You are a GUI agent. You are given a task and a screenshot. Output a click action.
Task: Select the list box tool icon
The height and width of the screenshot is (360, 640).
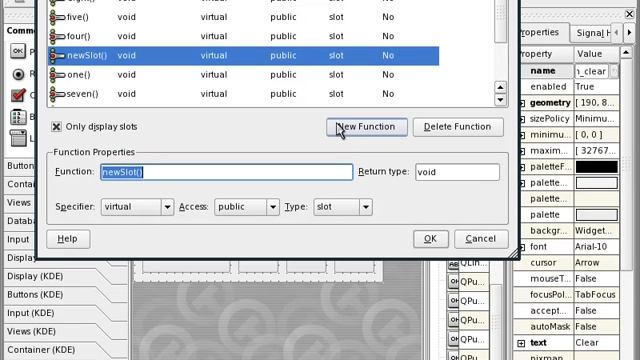coord(18,138)
